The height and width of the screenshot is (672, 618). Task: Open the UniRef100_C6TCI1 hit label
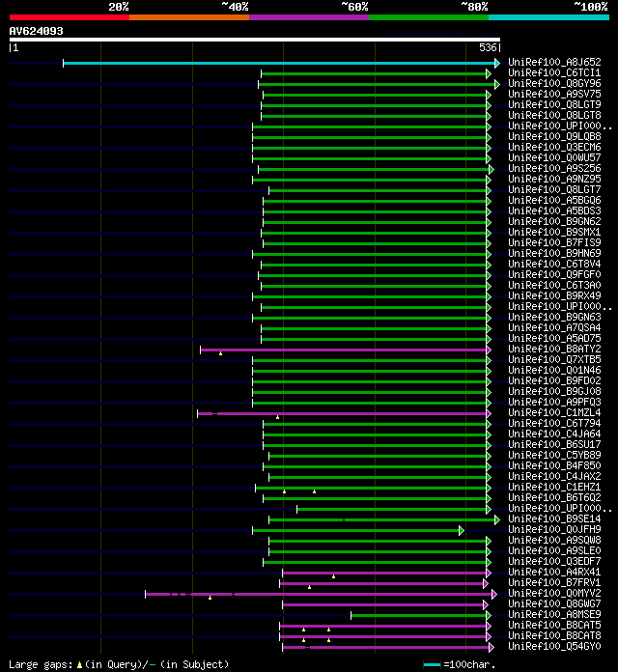pyautogui.click(x=554, y=72)
